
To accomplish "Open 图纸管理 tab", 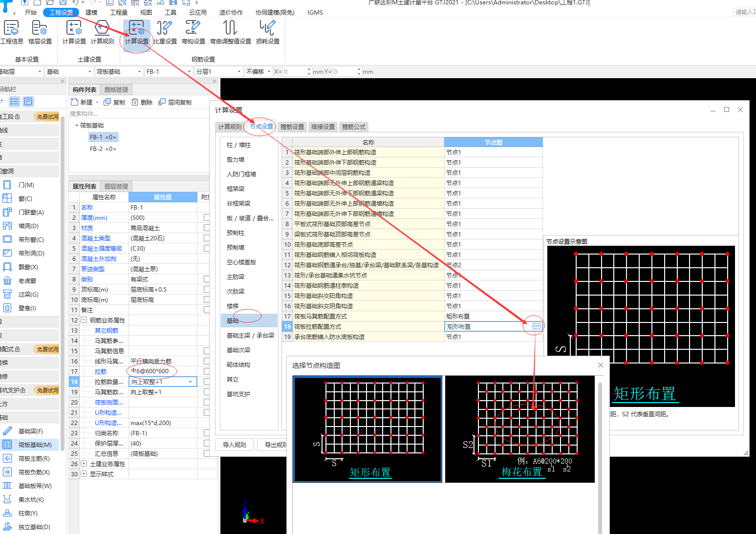I will [x=116, y=90].
